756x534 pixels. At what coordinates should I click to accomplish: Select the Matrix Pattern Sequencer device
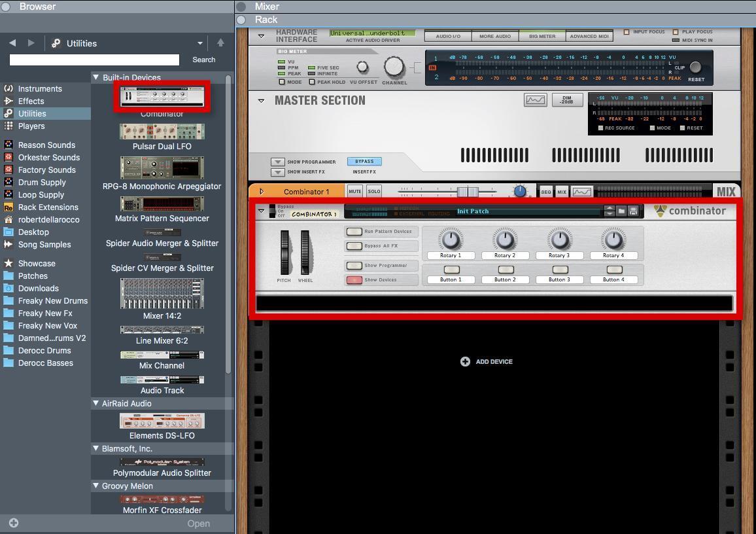162,204
